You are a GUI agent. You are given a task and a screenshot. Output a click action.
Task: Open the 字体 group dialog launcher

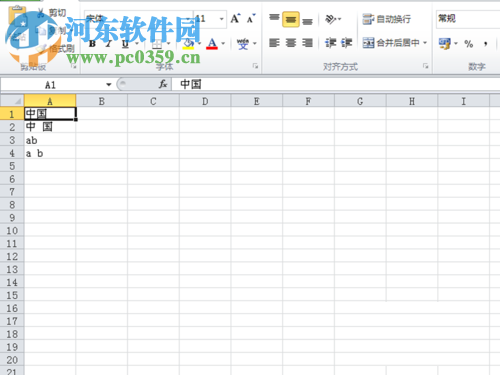point(255,66)
